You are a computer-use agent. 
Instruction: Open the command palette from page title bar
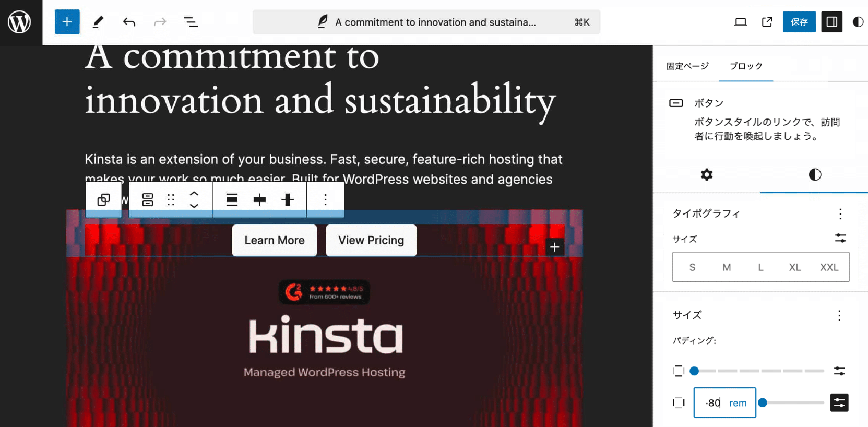(426, 22)
